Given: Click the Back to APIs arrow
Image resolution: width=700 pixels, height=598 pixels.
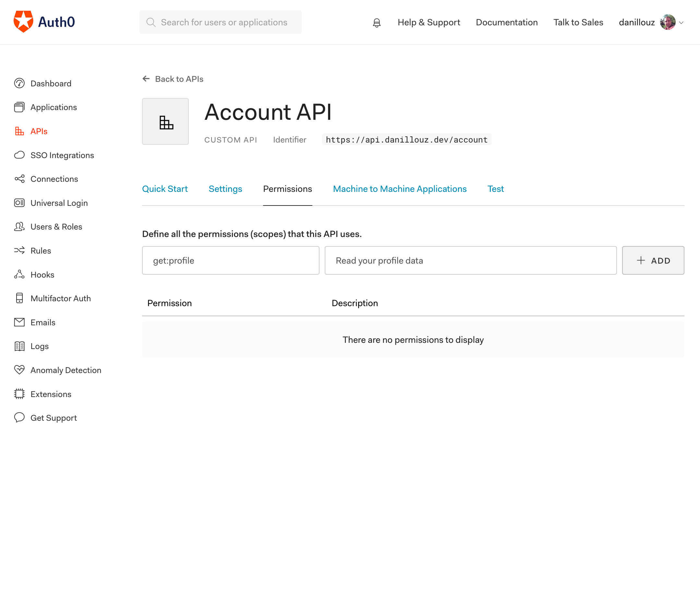Looking at the screenshot, I should click(146, 79).
